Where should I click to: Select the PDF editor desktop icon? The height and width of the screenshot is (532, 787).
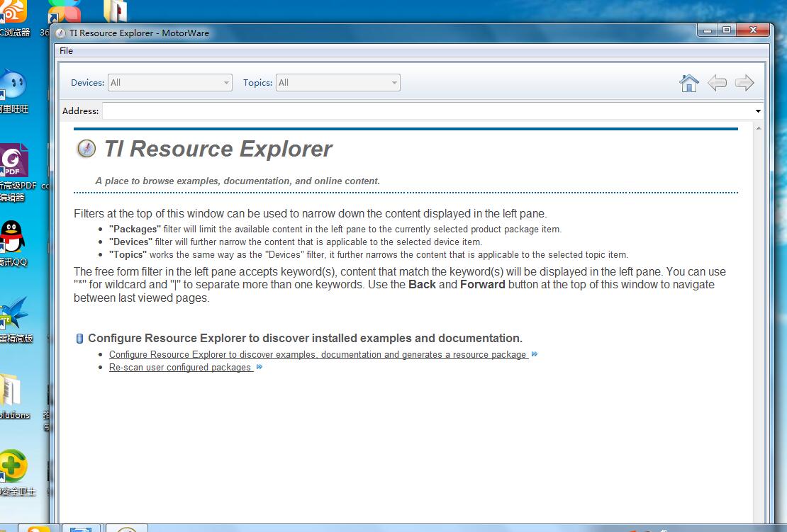click(14, 160)
